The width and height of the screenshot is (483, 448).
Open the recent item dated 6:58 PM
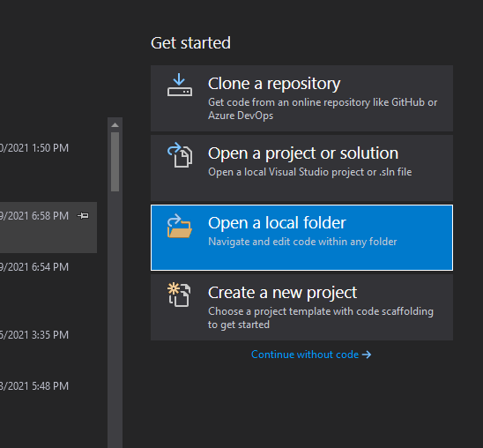coord(48,228)
